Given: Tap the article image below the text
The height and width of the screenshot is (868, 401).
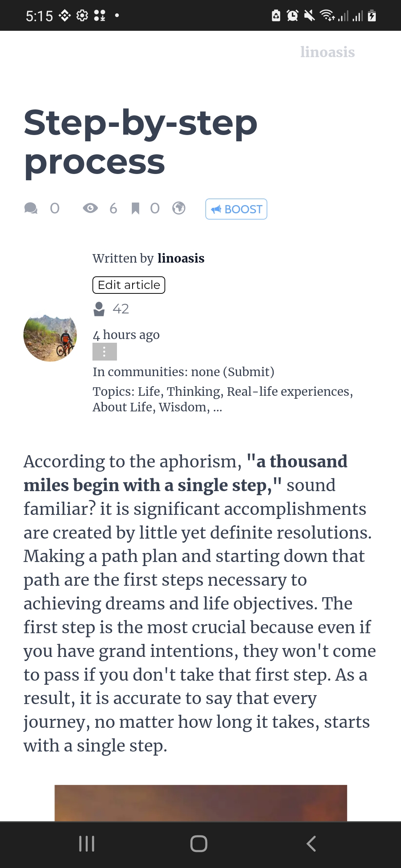Looking at the screenshot, I should coord(201,803).
